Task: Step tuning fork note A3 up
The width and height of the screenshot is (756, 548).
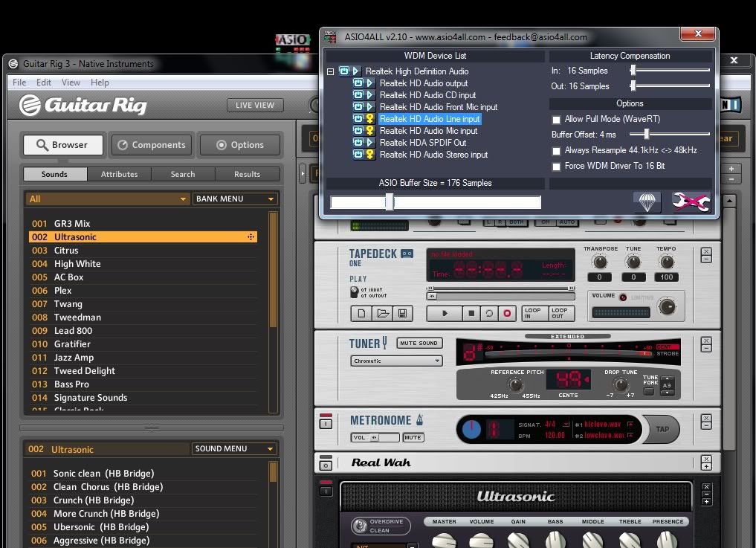Action: 668,379
